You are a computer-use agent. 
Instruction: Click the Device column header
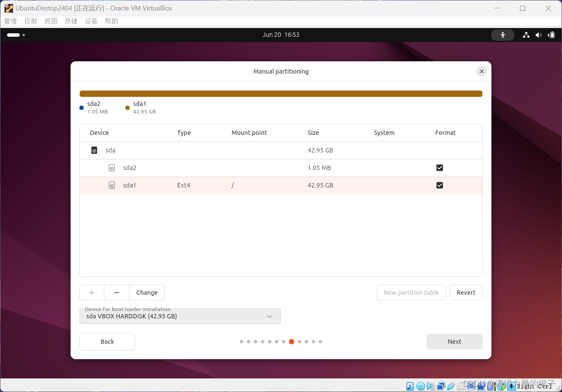100,133
